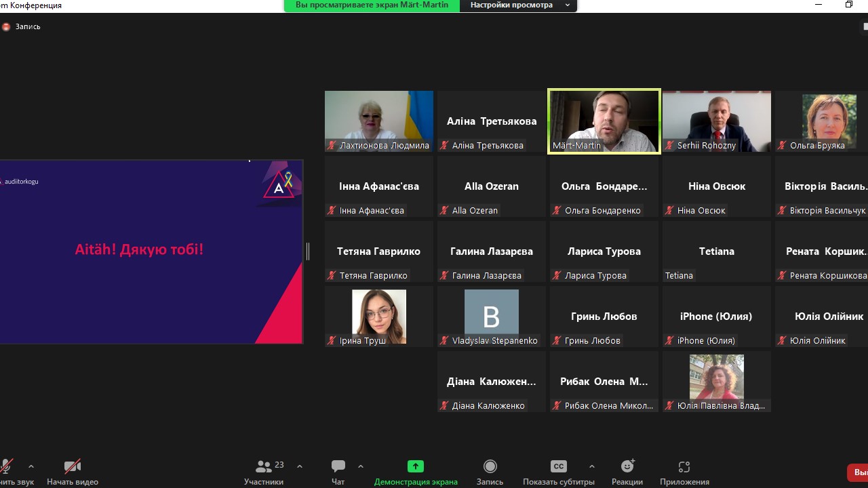Click the red leave button at bottom-right
This screenshot has height=488, width=868.
[859, 472]
